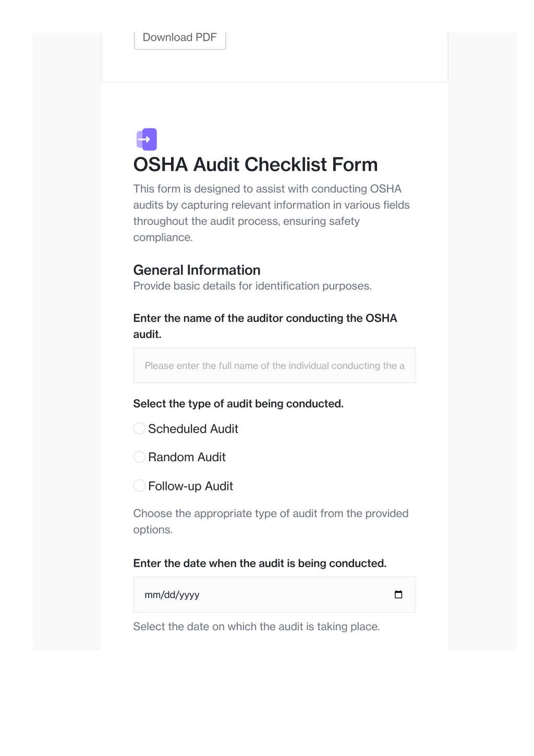Open the calendar picker icon in date field
The width and height of the screenshot is (534, 756).
click(398, 594)
